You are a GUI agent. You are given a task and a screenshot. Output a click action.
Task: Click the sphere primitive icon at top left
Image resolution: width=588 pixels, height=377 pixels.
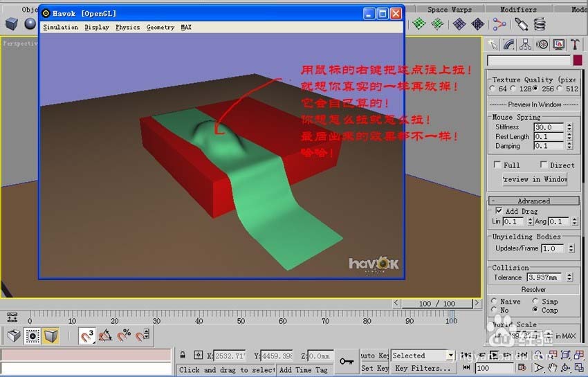[30, 24]
